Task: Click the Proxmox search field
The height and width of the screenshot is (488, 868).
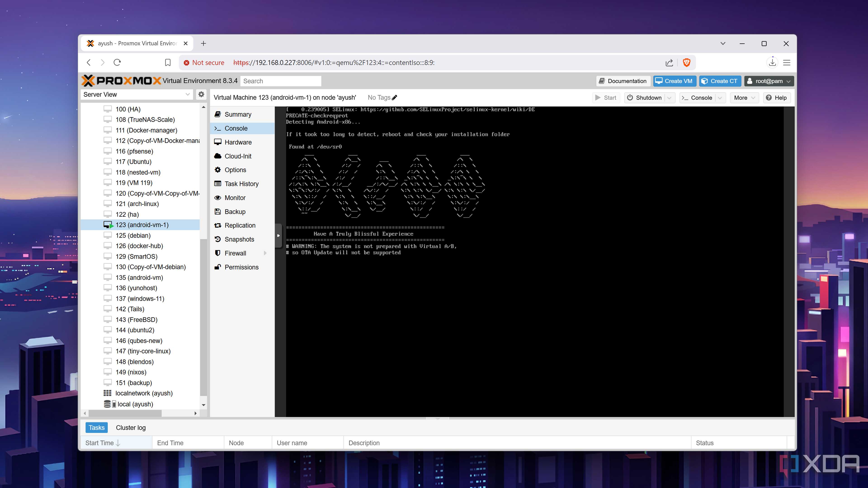Action: click(x=281, y=81)
